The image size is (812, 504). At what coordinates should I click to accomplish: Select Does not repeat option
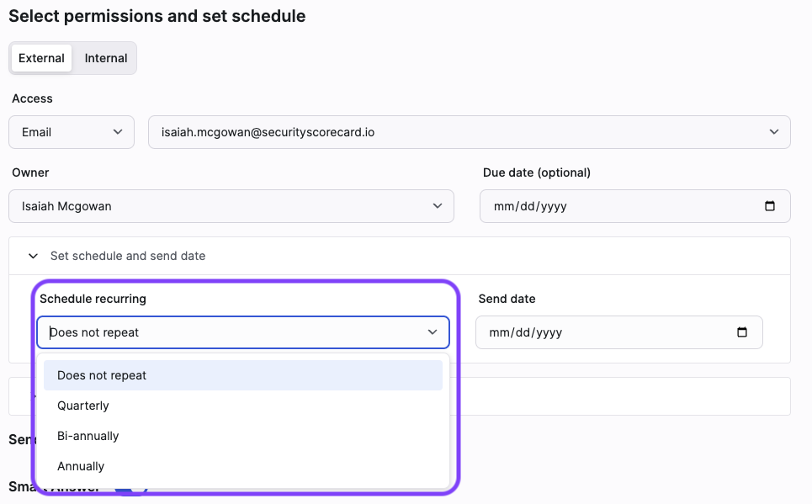pyautogui.click(x=243, y=375)
